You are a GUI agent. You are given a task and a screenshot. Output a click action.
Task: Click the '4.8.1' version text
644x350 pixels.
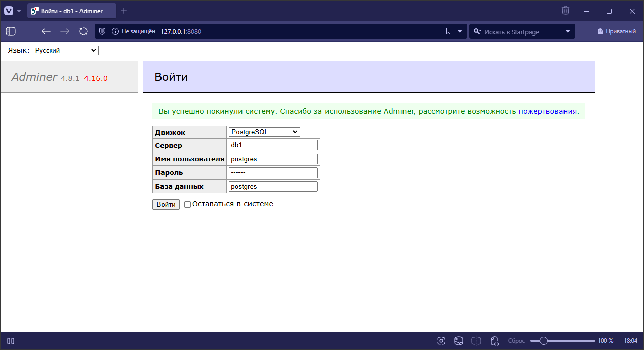pyautogui.click(x=70, y=78)
